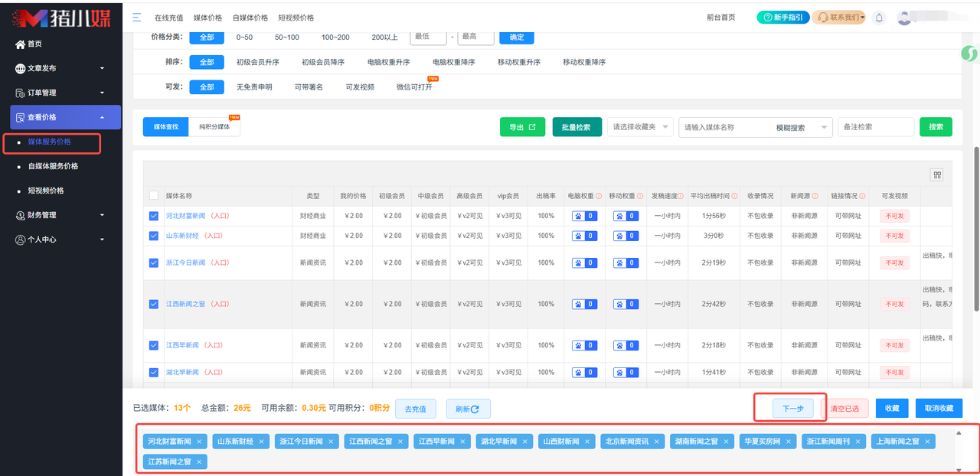The height and width of the screenshot is (476, 980).
Task: Remove the 浙江新闻周刊 tag with its X
Action: pos(857,442)
